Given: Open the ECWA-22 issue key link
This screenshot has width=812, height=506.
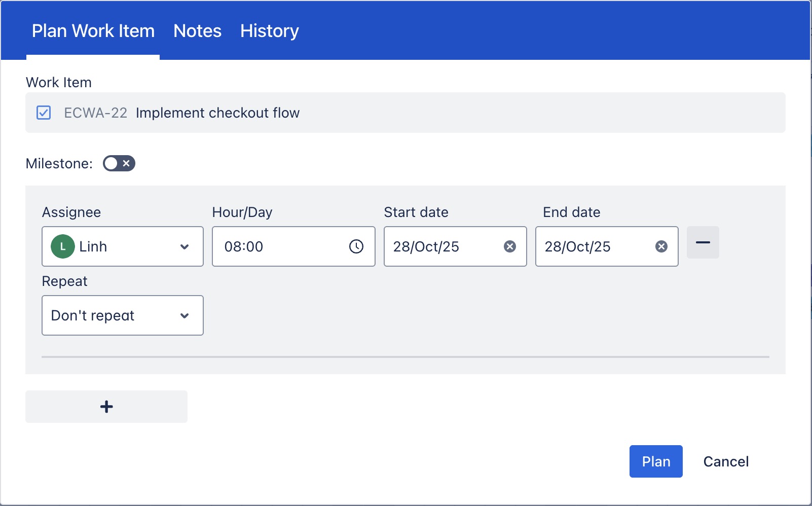Looking at the screenshot, I should (x=95, y=113).
